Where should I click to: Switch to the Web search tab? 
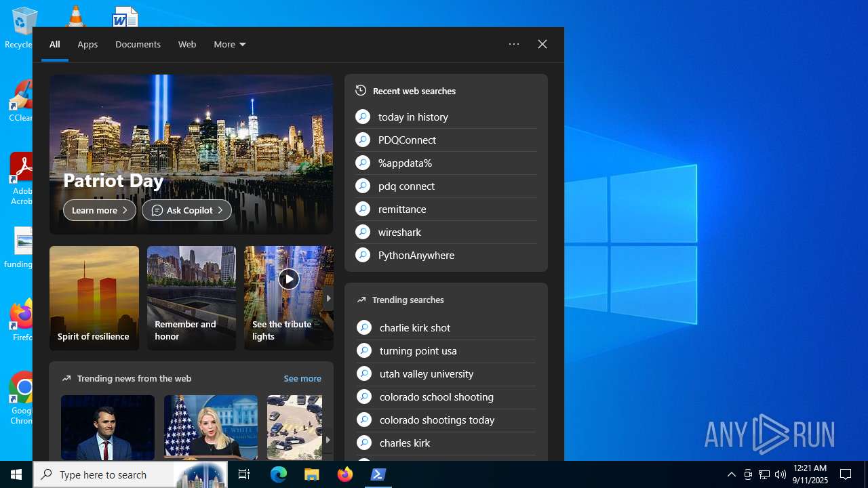click(x=187, y=44)
